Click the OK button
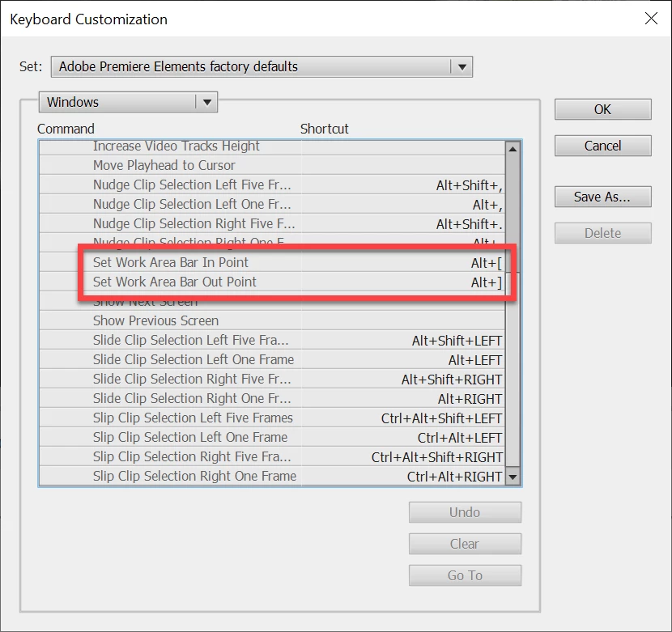Image resolution: width=672 pixels, height=632 pixels. [x=602, y=109]
